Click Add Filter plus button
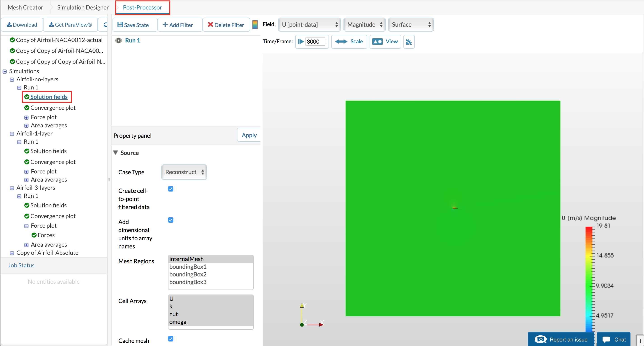 point(178,25)
